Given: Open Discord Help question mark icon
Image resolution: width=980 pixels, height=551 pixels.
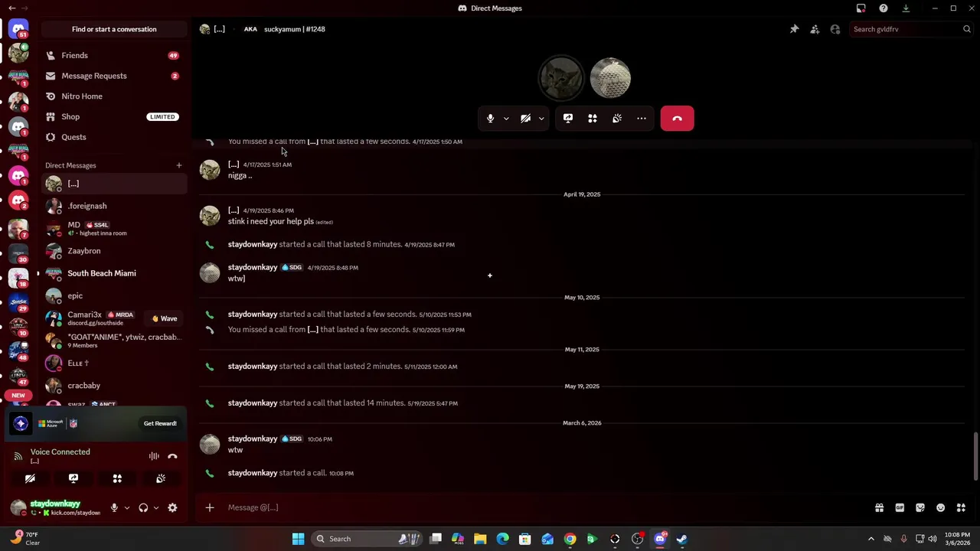Looking at the screenshot, I should 884,8.
